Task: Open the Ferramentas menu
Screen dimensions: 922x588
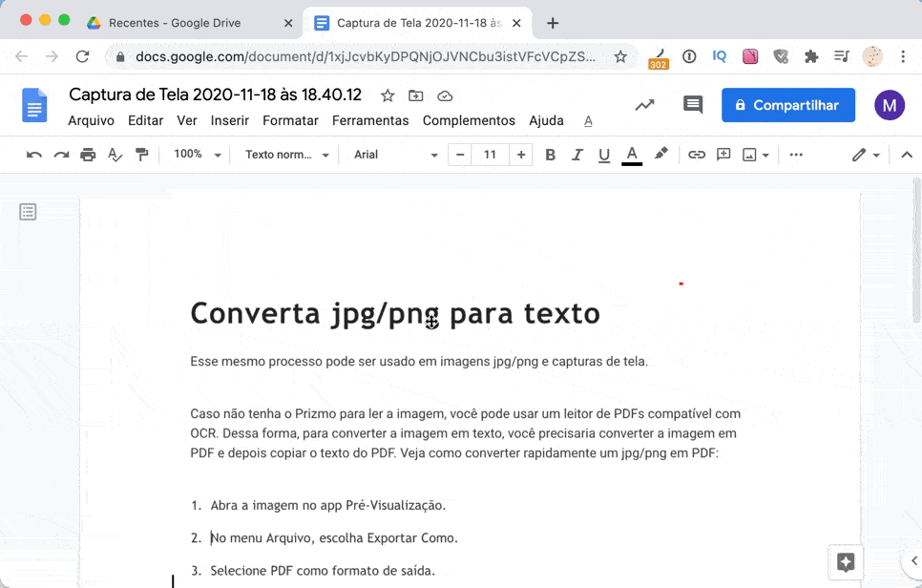Action: [370, 120]
